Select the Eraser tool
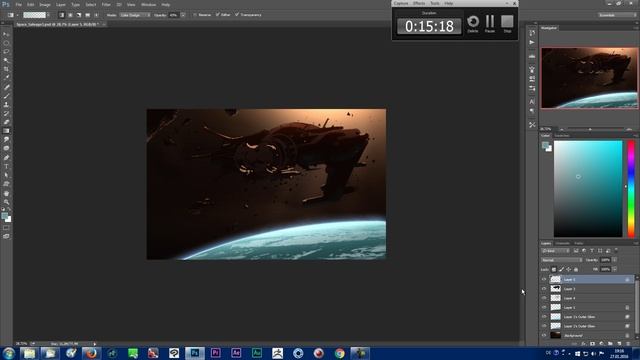Viewport: 640px width, 360px height. pyautogui.click(x=6, y=122)
